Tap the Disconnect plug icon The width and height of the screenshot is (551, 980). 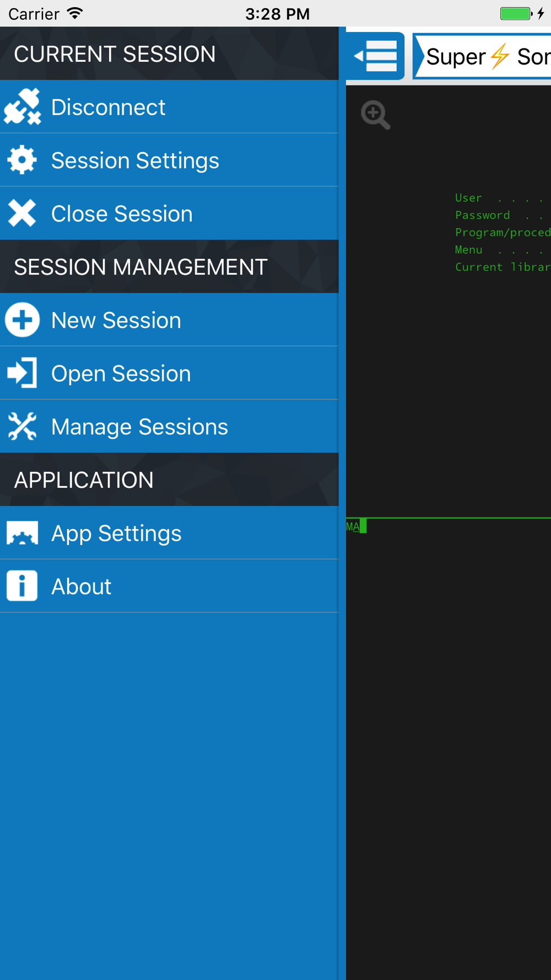click(22, 106)
